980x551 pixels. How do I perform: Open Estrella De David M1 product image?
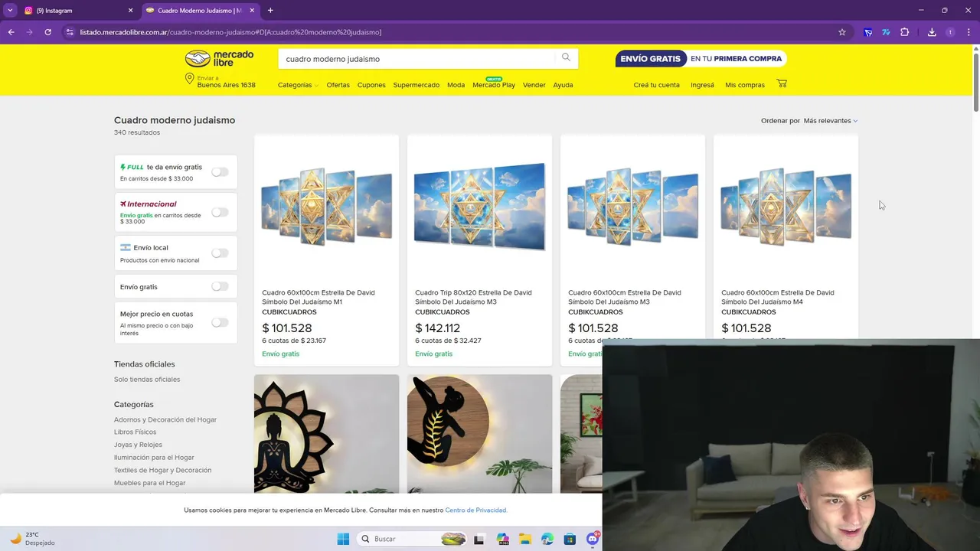327,207
